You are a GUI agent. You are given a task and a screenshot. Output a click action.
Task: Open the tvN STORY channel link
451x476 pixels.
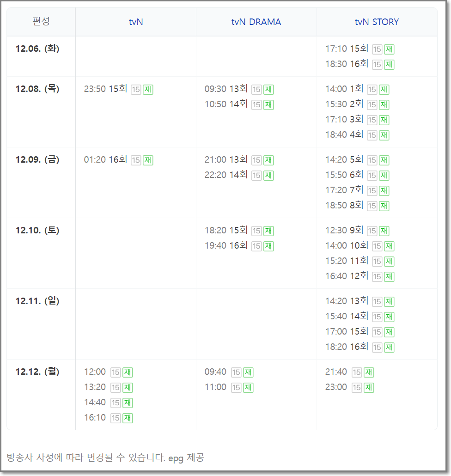tap(377, 22)
